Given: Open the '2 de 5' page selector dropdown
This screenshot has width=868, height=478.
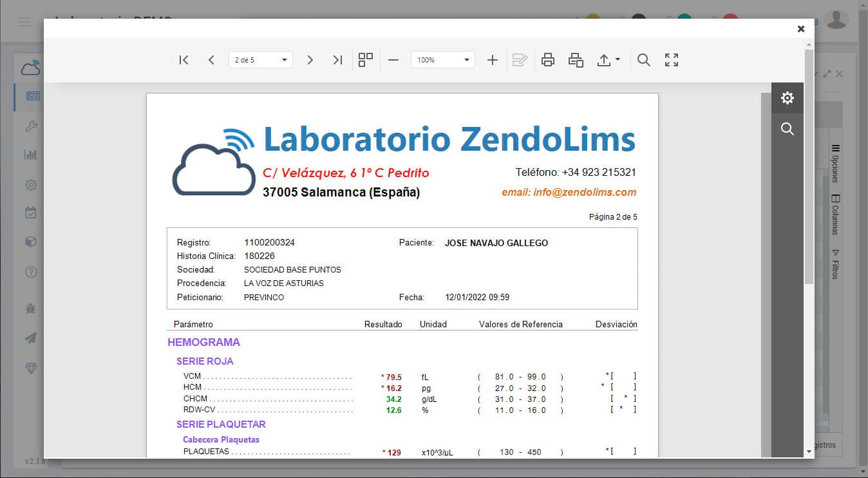Looking at the screenshot, I should [260, 60].
